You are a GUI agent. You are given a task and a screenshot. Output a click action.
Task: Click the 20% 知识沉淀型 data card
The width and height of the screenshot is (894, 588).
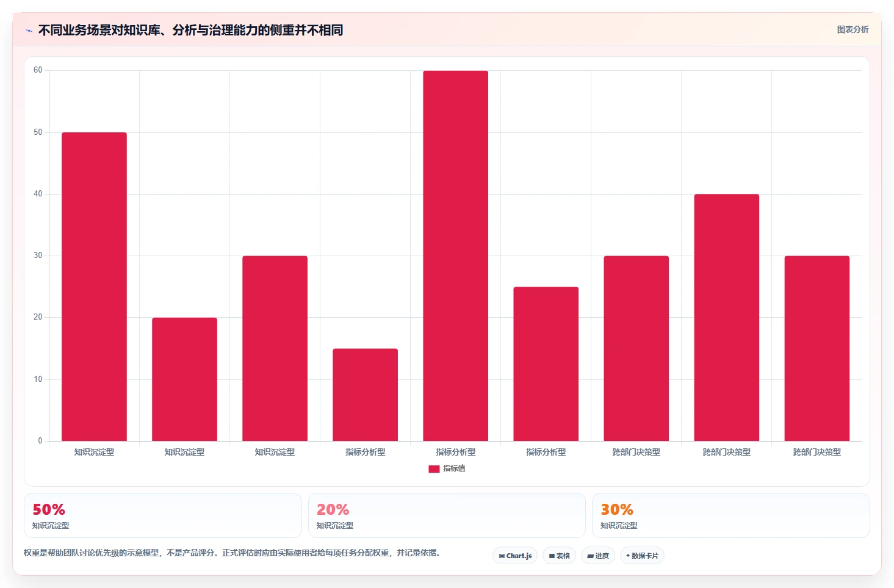447,515
